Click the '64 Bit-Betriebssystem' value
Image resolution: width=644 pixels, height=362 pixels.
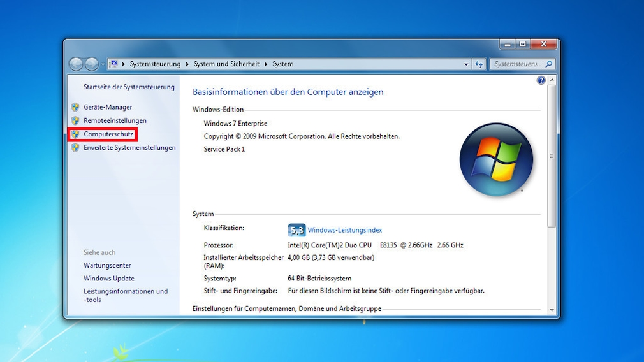pos(319,279)
